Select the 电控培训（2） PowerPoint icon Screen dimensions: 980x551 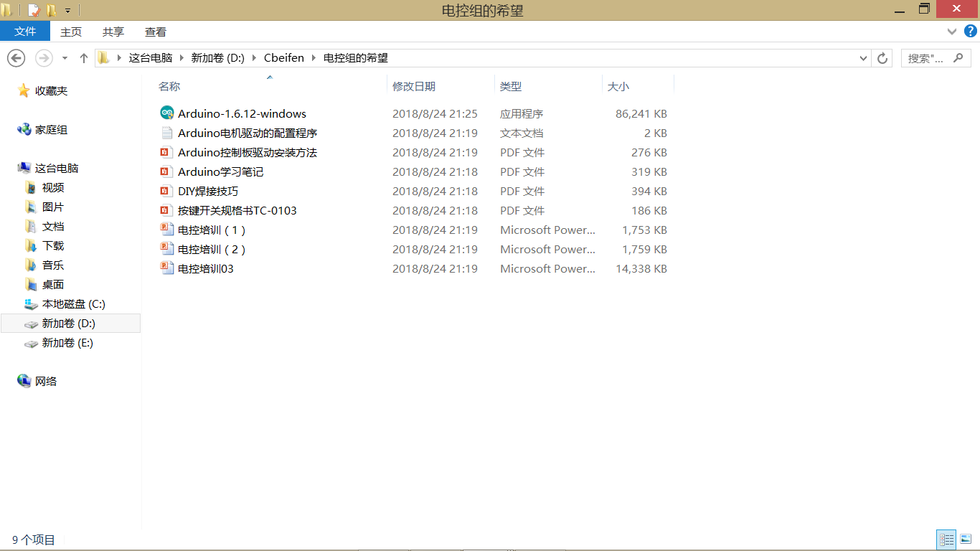(x=167, y=249)
